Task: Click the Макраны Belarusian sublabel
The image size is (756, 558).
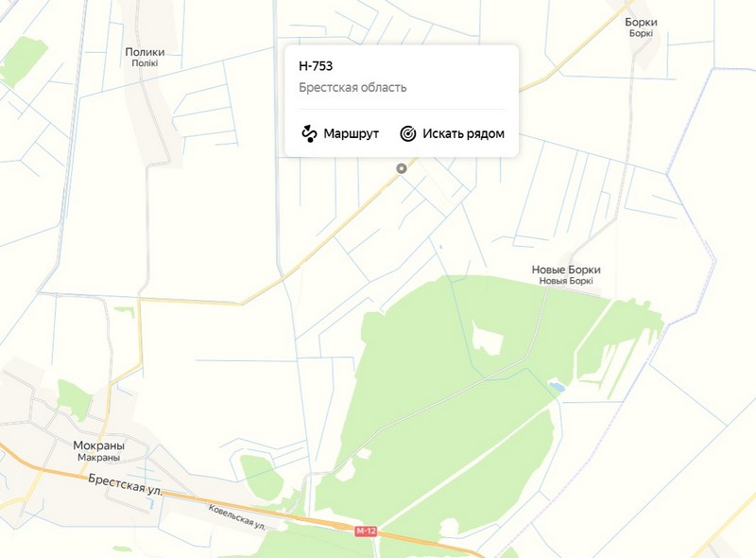Action: tap(99, 457)
